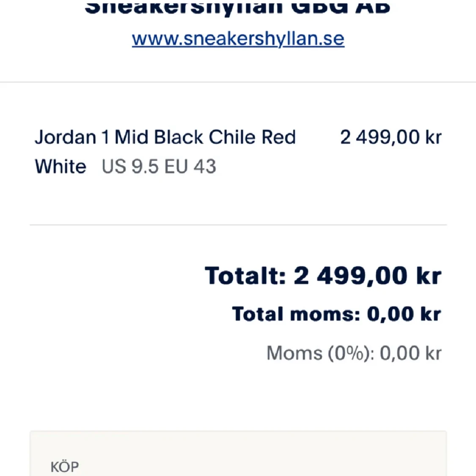Click the bold "Totalt:" label
This screenshot has width=476, height=476.
point(245,276)
